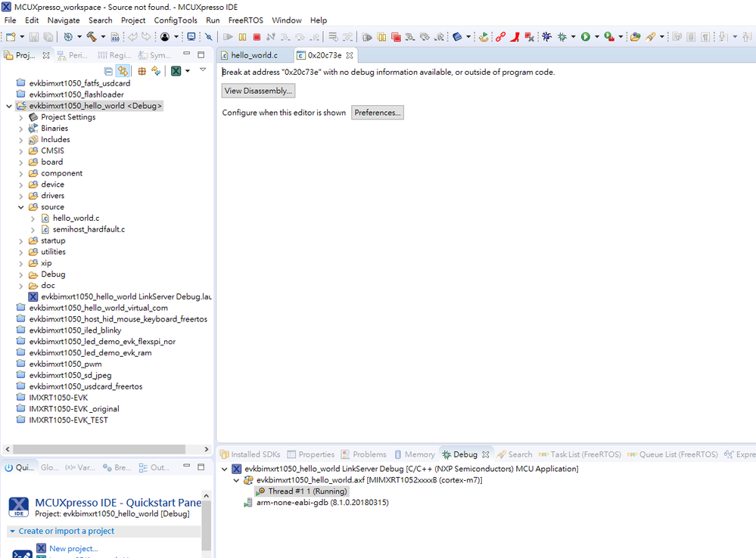
Task: Switch to the Problems tab
Action: [x=364, y=454]
